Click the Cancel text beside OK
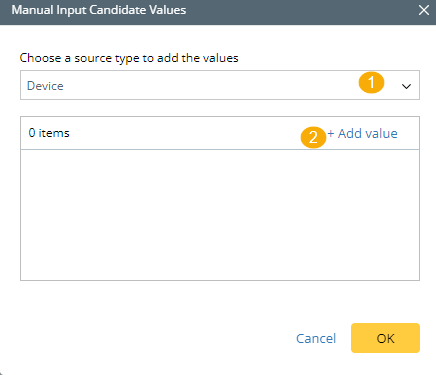Viewport: 436px width, 375px height. pyautogui.click(x=316, y=338)
